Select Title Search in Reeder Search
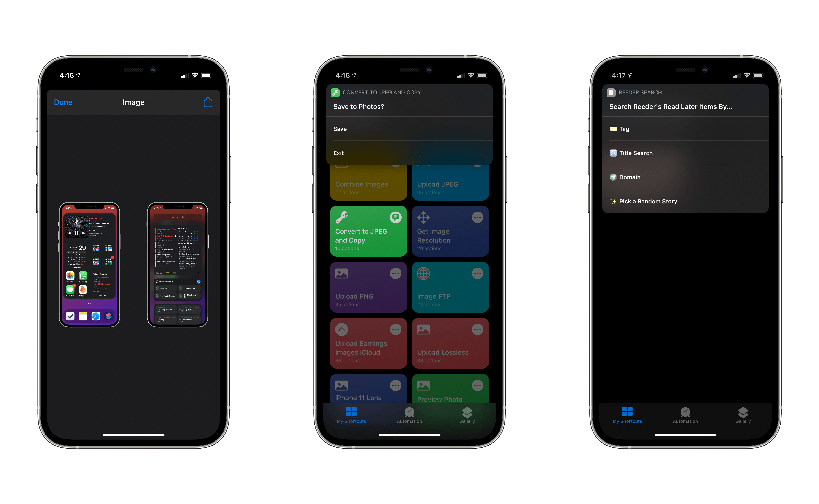The height and width of the screenshot is (504, 819). tap(690, 153)
